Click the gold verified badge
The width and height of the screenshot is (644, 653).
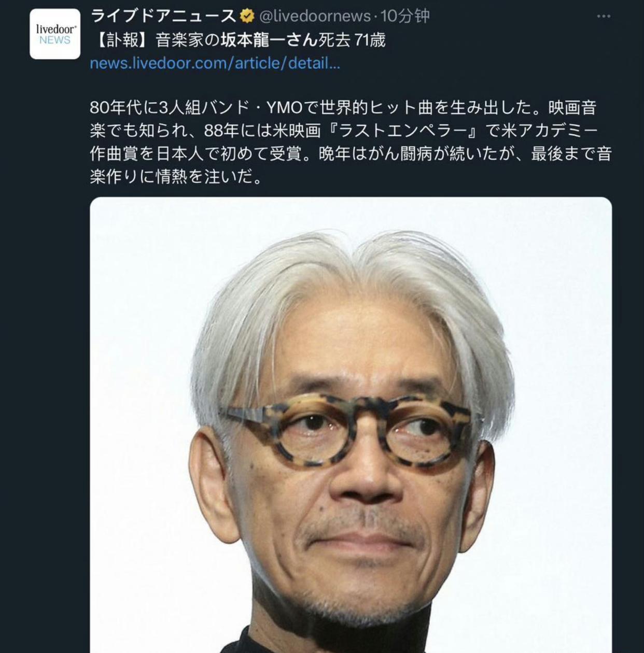coord(247,16)
